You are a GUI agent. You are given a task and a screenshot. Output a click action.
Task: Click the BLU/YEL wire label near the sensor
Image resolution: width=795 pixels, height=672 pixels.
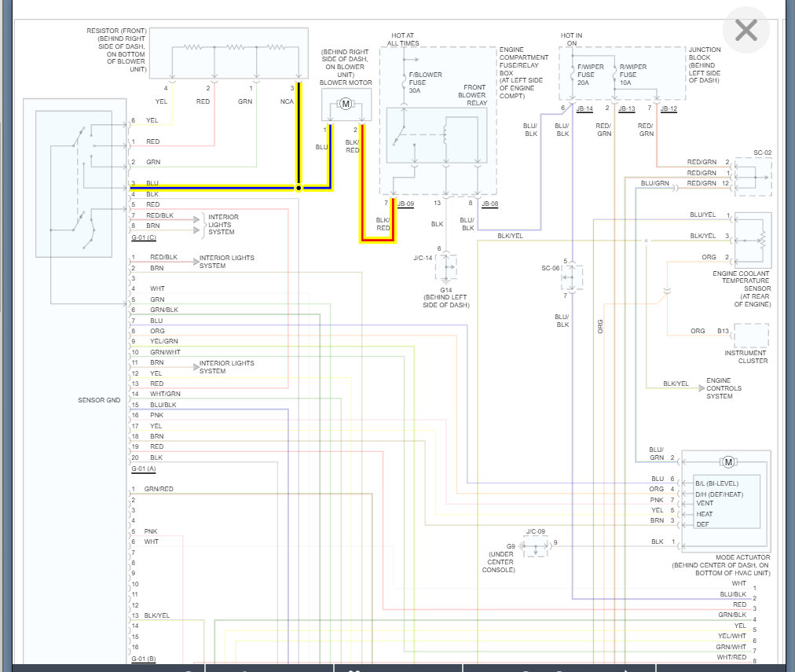pos(703,215)
